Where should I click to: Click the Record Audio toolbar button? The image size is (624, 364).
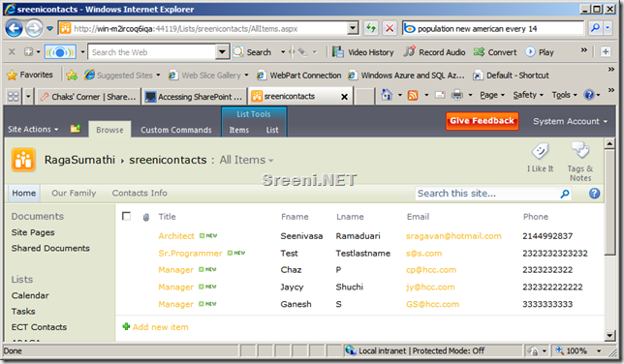[x=434, y=52]
